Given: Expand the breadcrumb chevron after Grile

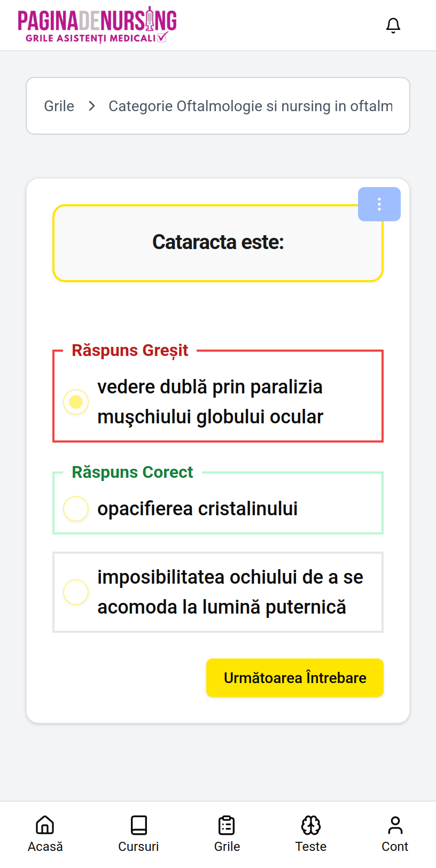Looking at the screenshot, I should pos(92,105).
